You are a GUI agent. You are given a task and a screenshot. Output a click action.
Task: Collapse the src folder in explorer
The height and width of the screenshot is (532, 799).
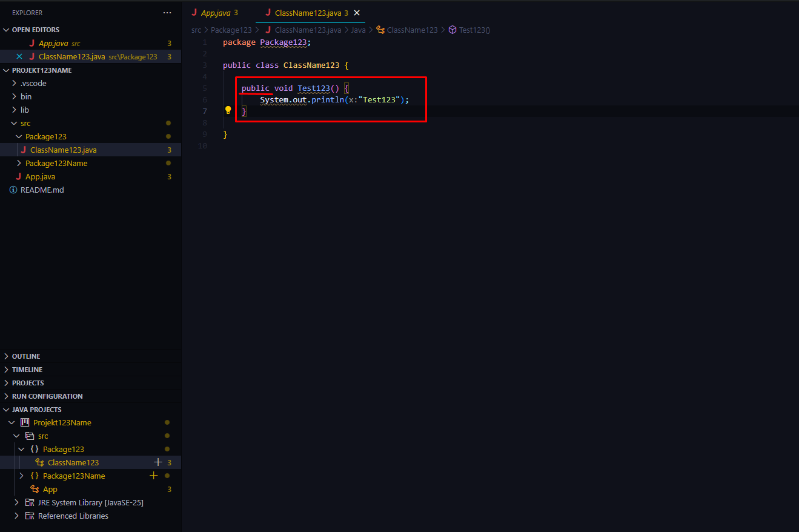pyautogui.click(x=25, y=123)
